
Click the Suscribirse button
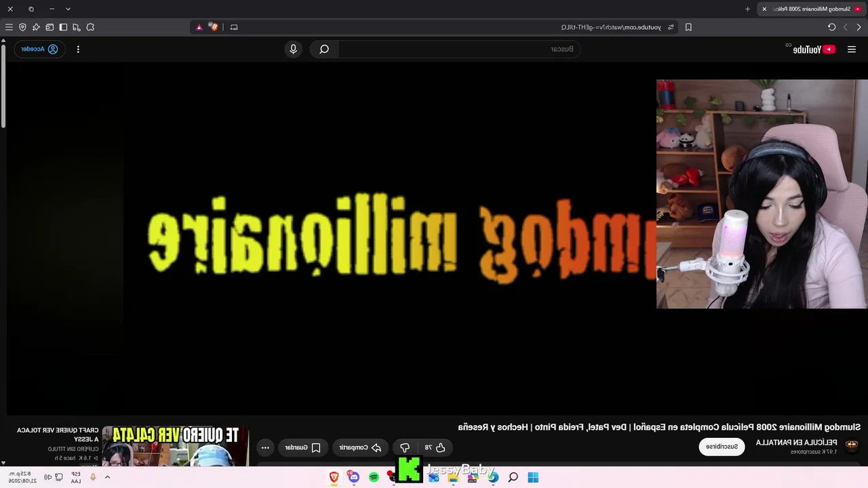pyautogui.click(x=722, y=447)
